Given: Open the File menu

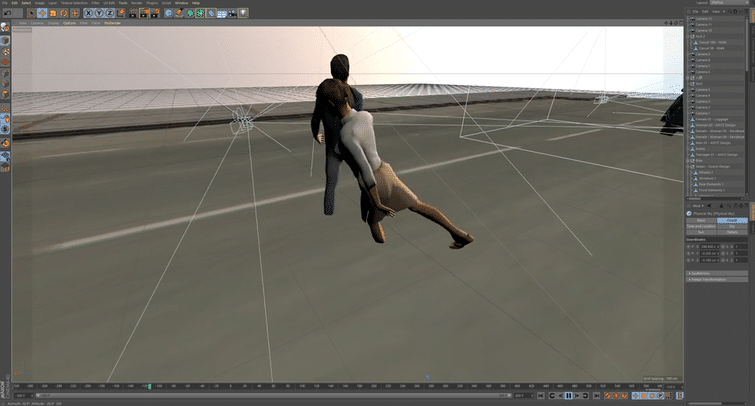Looking at the screenshot, I should pyautogui.click(x=5, y=3).
